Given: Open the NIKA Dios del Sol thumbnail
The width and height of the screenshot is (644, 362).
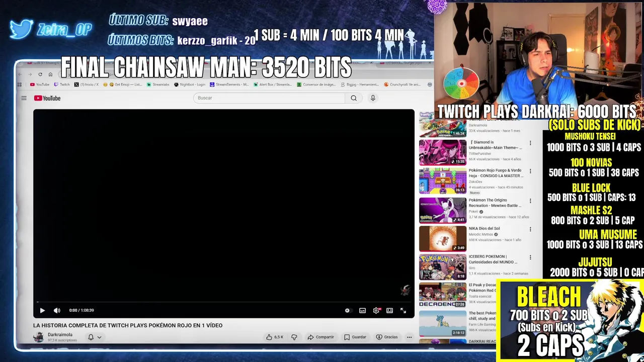Looking at the screenshot, I should tap(443, 239).
